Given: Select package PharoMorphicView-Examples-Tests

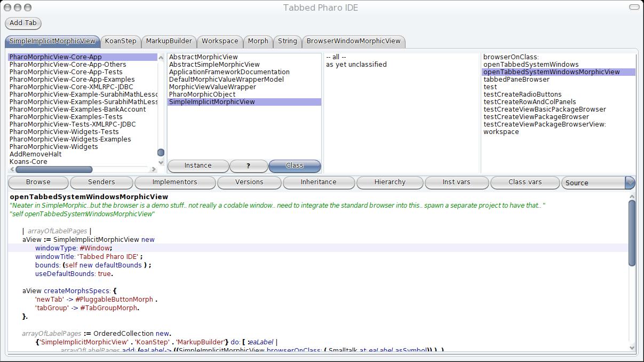Looking at the screenshot, I should (83, 117).
